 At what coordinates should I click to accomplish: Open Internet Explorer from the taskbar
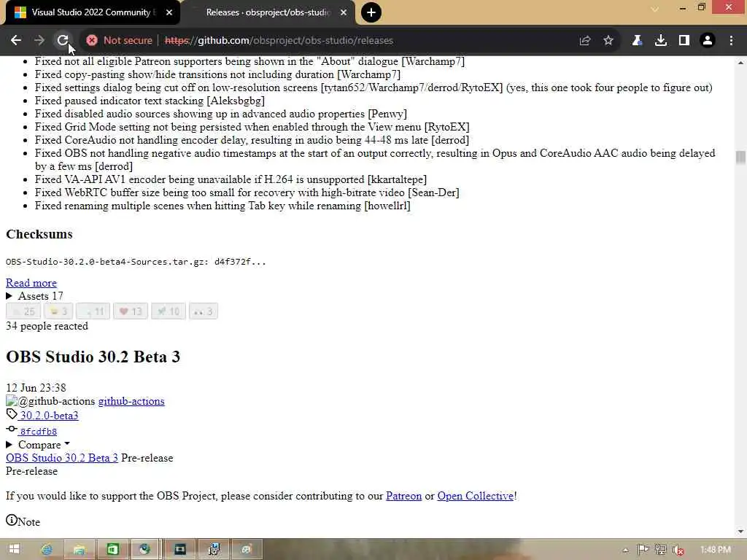coord(46,550)
